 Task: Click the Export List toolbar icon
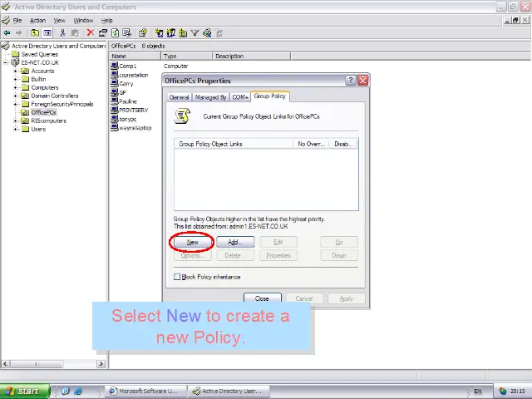tap(127, 33)
